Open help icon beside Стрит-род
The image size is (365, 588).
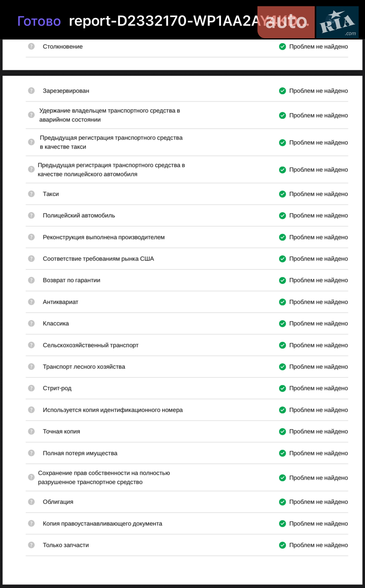31,388
